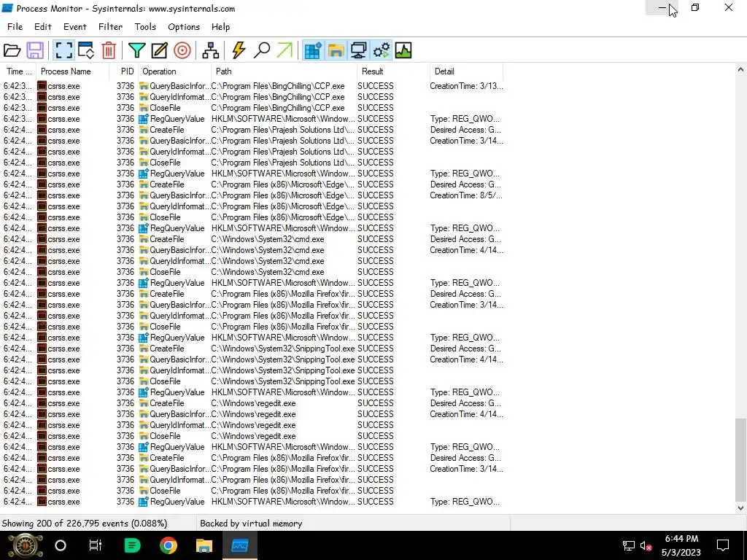Open the Filter funnel toolbar icon
The height and width of the screenshot is (560, 747).
point(136,50)
